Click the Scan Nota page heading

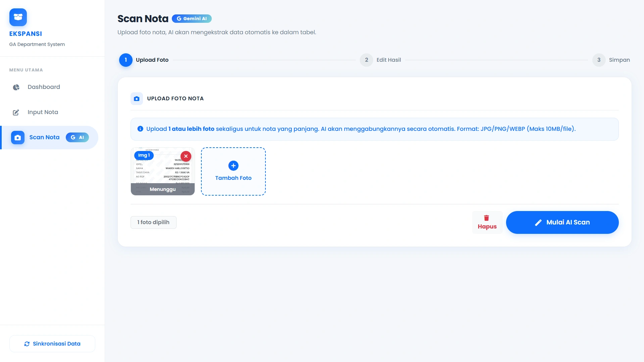[143, 19]
